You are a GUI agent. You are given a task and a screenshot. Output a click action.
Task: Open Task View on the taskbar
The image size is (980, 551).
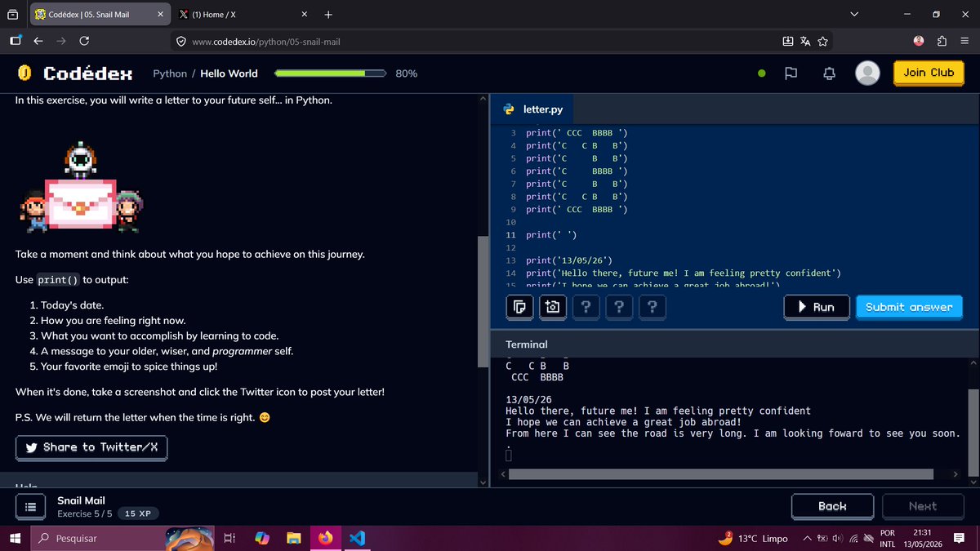229,538
